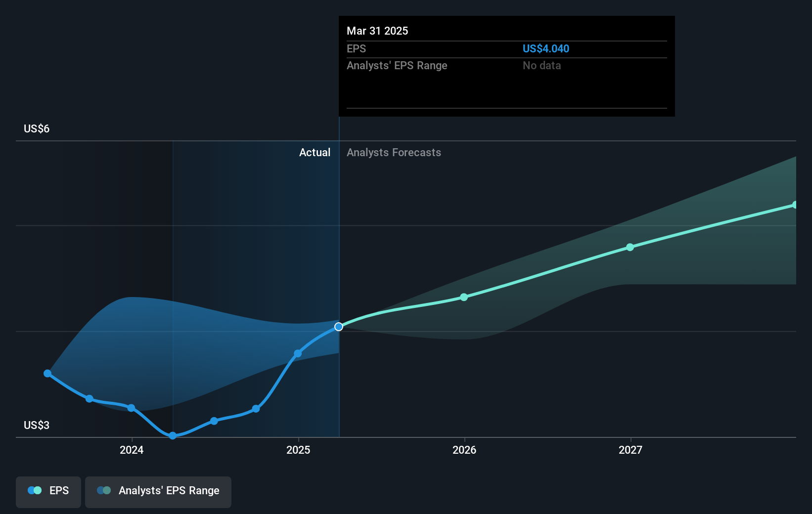Screen dimensions: 812x514
Task: Toggle the Analysts' EPS Range legend series
Action: [x=158, y=491]
